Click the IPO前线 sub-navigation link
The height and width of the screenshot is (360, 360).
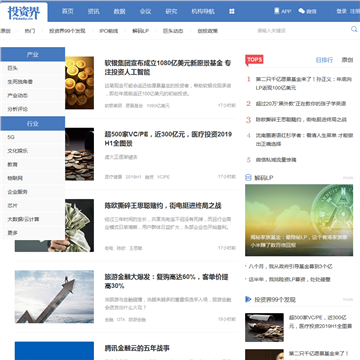pos(109,31)
